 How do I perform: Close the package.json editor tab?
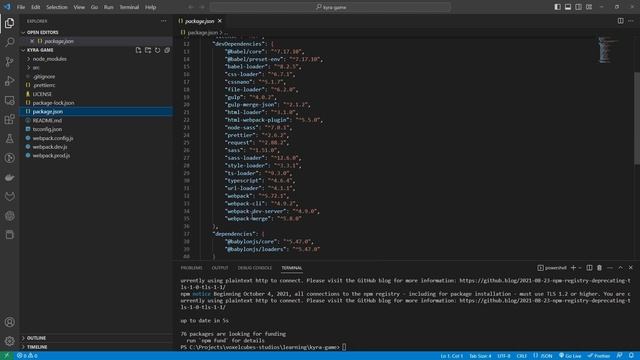[220, 21]
